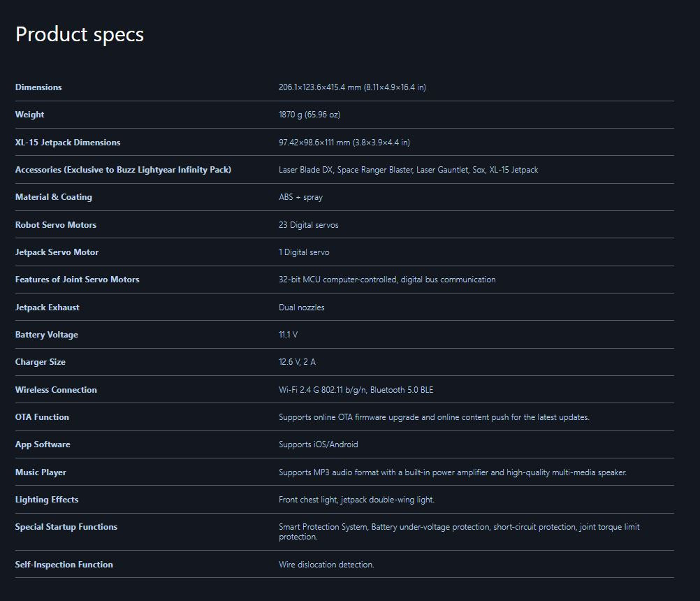Click the accessories list starting with Laser Blade DX
This screenshot has width=700, height=601.
point(408,170)
